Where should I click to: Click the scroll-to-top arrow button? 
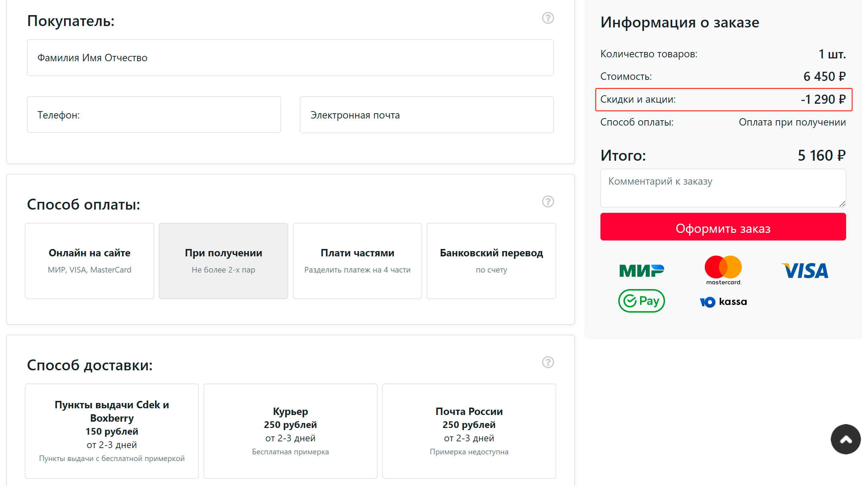point(845,439)
